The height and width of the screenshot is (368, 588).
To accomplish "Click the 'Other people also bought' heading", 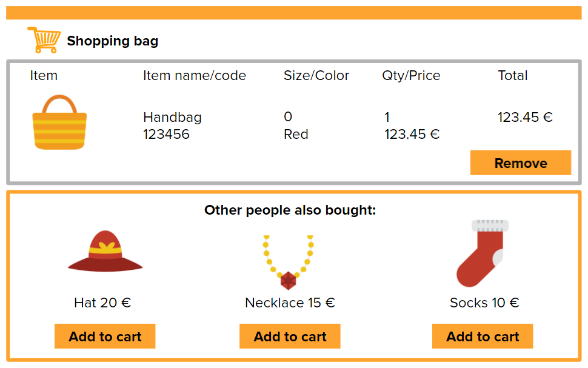I will [x=289, y=210].
